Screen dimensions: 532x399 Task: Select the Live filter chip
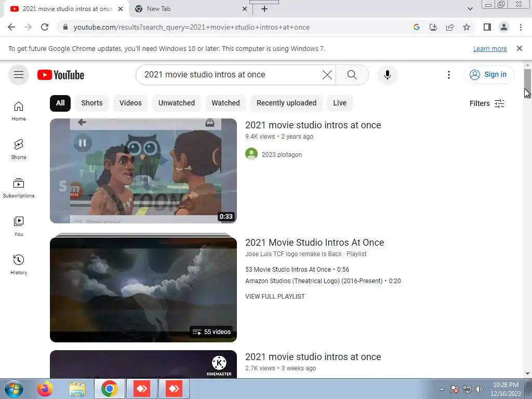click(340, 103)
